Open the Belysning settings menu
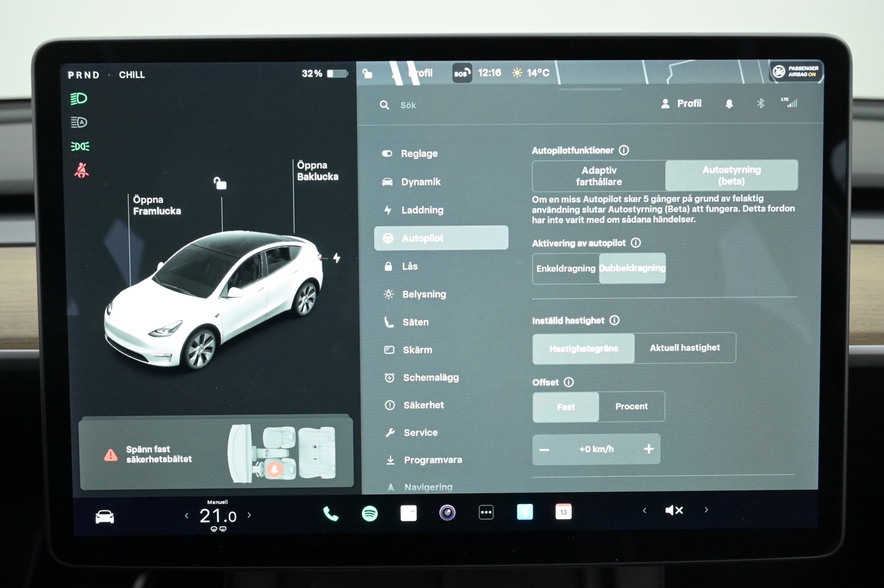884x588 pixels. [424, 295]
